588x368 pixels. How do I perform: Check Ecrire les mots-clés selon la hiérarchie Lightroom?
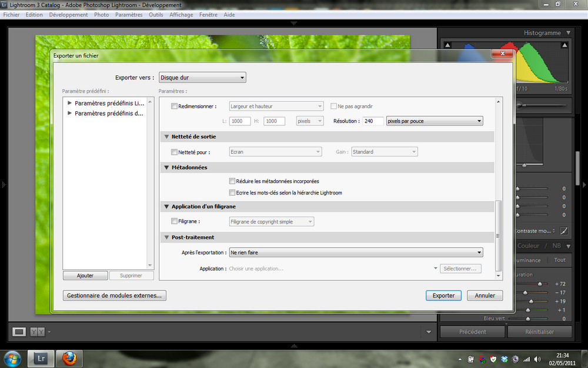232,193
